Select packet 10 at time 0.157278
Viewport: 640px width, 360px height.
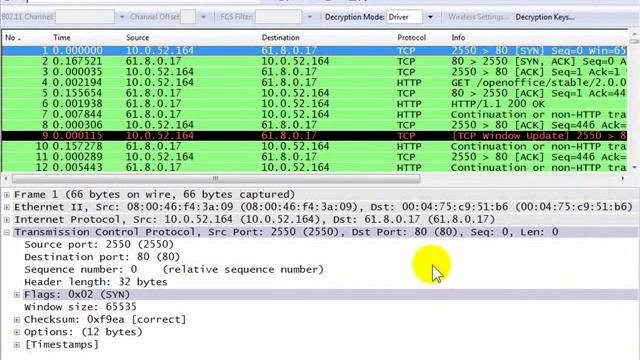point(314,146)
